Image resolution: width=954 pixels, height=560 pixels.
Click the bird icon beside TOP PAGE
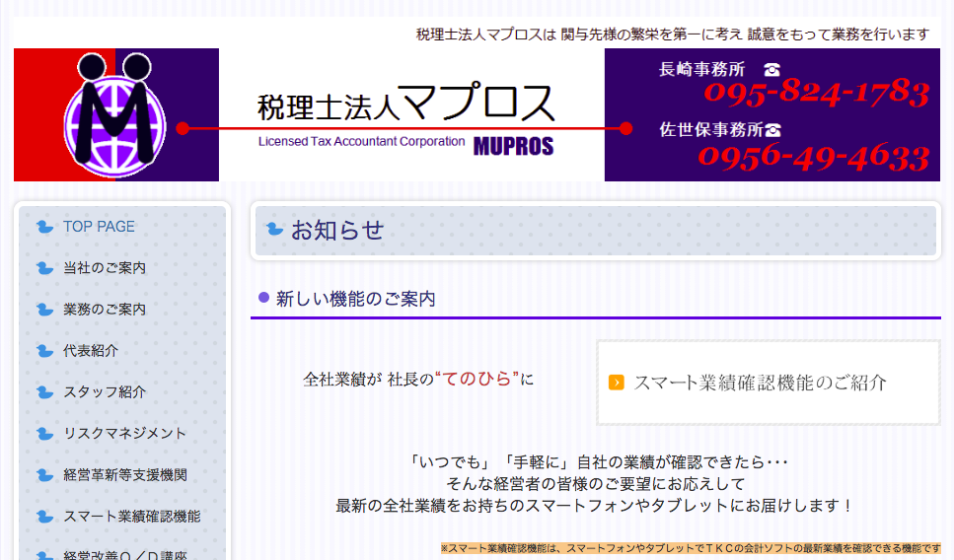(x=44, y=227)
